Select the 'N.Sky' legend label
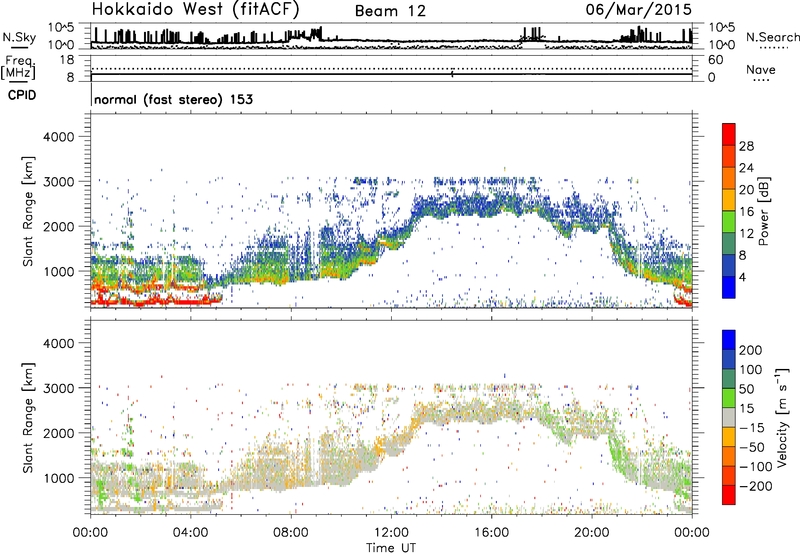The image size is (800, 554). tap(19, 37)
